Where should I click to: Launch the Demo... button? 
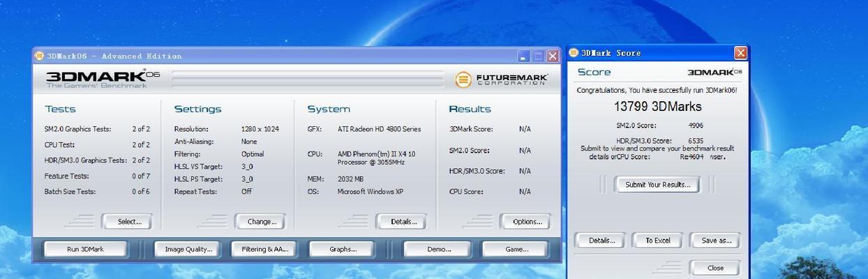coord(437,249)
